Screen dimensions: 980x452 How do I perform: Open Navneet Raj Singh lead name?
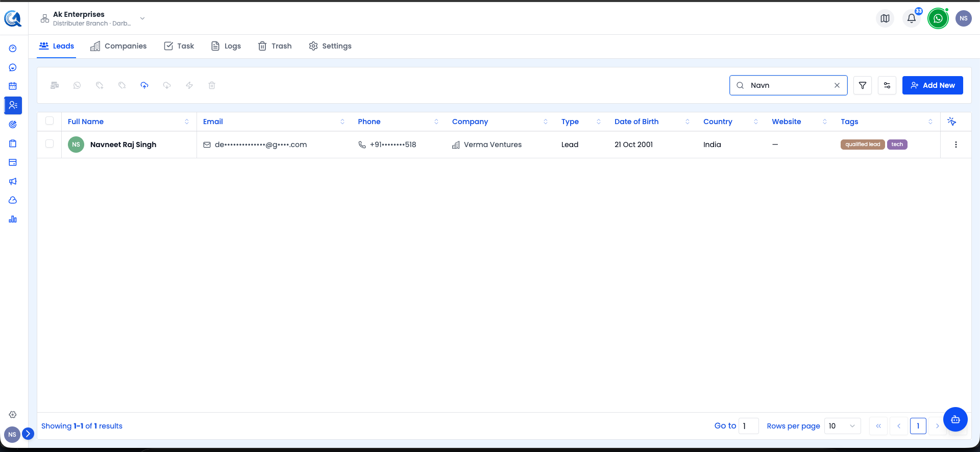[123, 145]
